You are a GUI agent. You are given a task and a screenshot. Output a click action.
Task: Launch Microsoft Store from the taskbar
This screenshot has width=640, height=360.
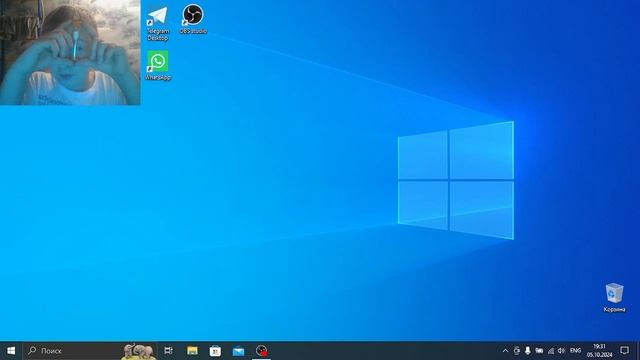tap(215, 351)
